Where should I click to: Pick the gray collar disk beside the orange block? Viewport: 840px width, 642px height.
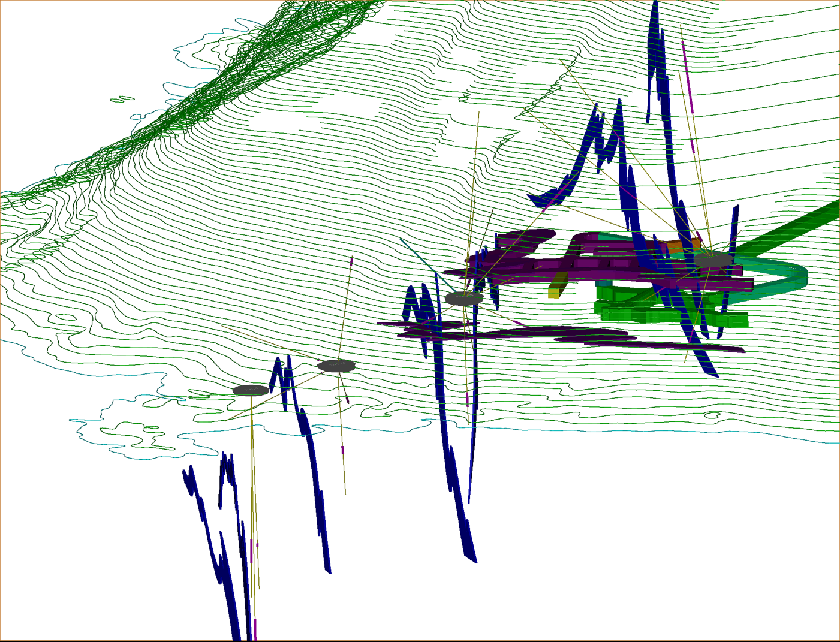tap(713, 260)
